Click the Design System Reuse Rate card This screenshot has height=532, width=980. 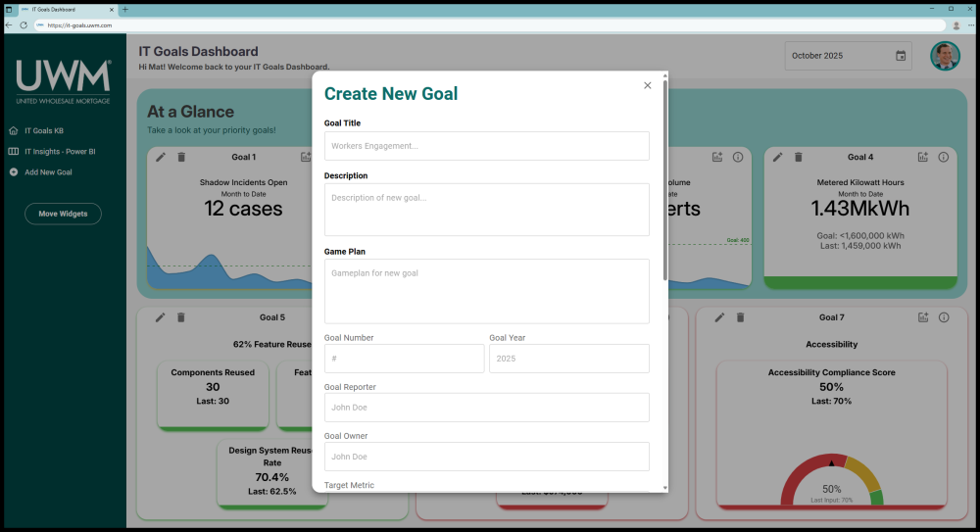(271, 473)
